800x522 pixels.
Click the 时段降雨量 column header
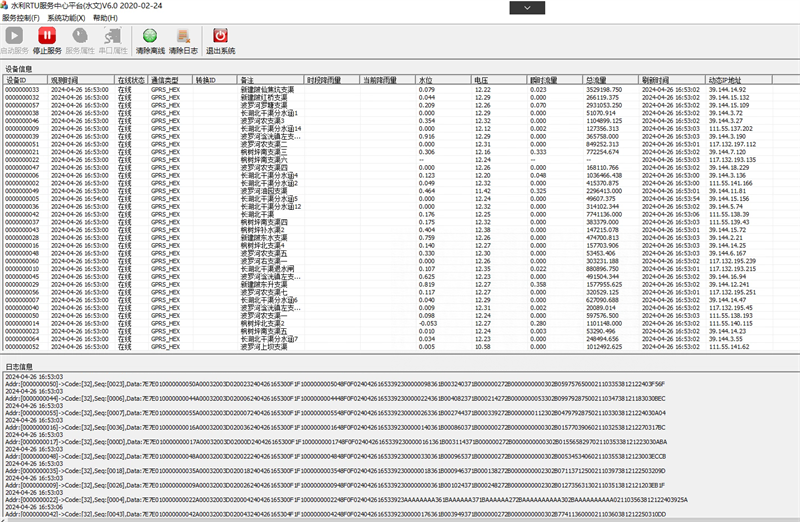click(x=332, y=80)
